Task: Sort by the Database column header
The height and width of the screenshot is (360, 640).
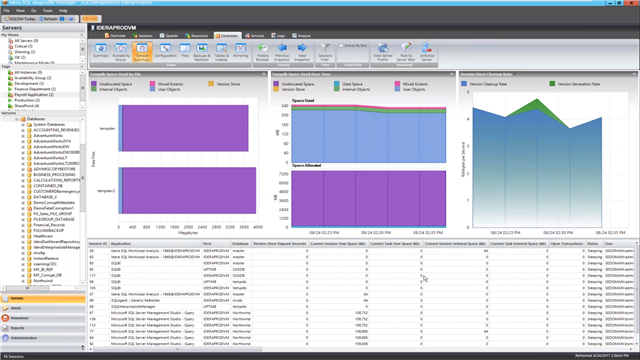Action: pos(241,244)
